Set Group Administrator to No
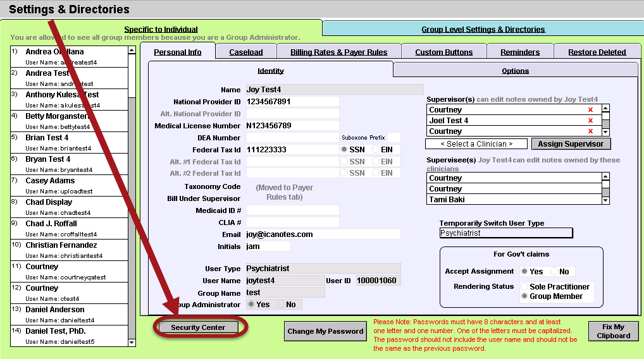Image resolution: width=644 pixels, height=359 pixels. point(282,305)
